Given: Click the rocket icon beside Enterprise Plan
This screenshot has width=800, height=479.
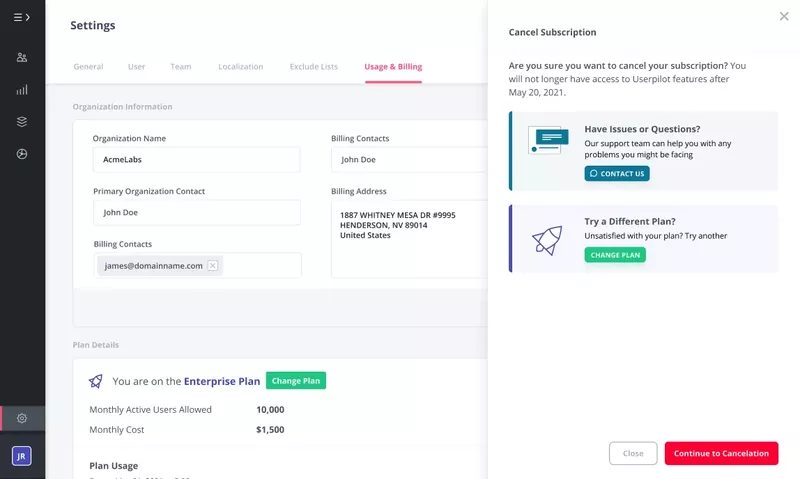Looking at the screenshot, I should 95,381.
